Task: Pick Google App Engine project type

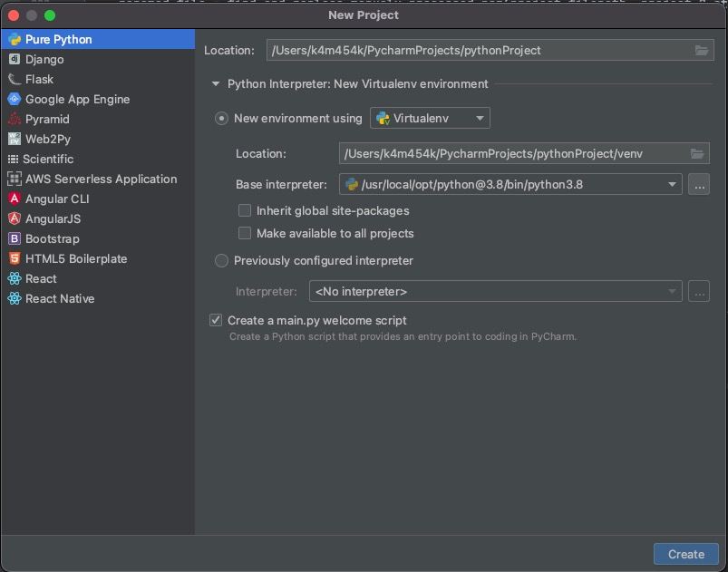Action: pos(98,100)
